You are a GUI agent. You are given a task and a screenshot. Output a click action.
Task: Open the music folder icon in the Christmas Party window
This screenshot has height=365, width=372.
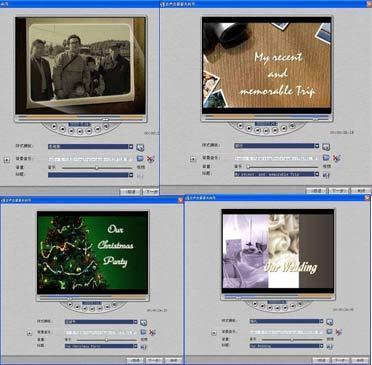[x=143, y=332]
